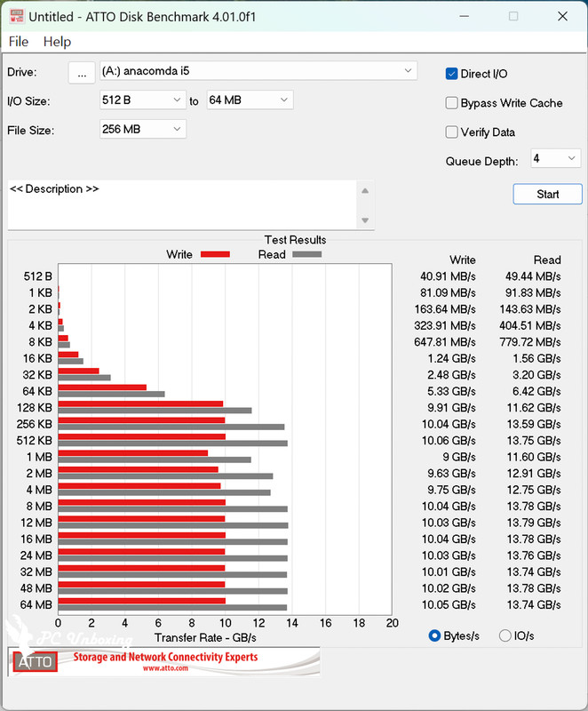Click the Transfer Rate - GB/s axis label
Viewport: 588px width, 711px height.
point(205,637)
